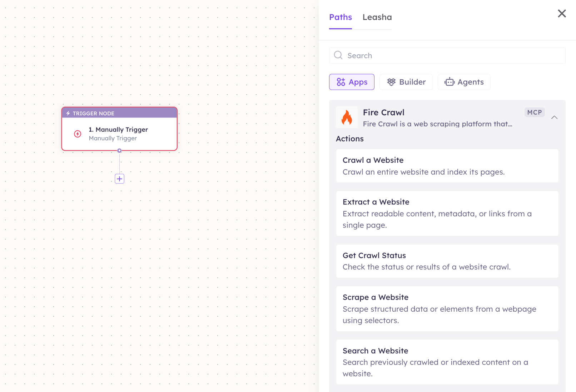
Task: Close the side panel with the X
Action: click(562, 14)
